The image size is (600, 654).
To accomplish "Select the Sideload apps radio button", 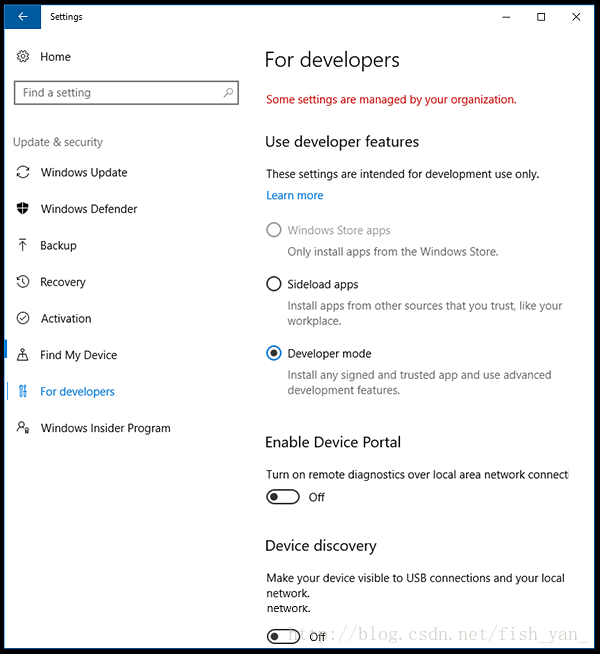I will pyautogui.click(x=274, y=284).
